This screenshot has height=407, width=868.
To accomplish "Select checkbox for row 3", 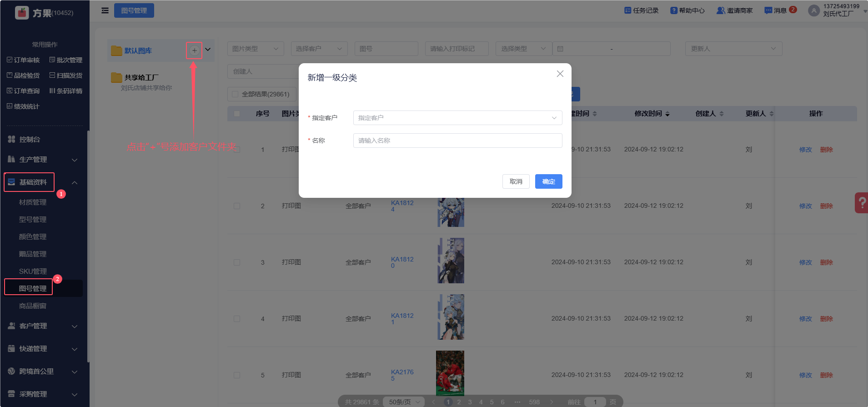I will [x=237, y=262].
